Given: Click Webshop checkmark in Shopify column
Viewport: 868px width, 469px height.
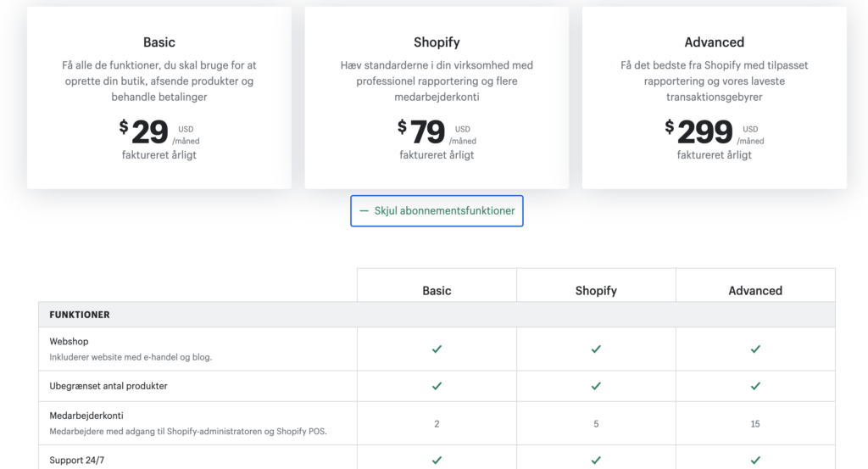Looking at the screenshot, I should (x=596, y=349).
